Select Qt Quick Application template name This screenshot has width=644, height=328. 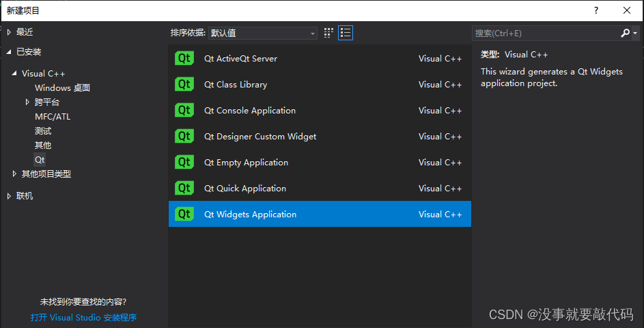point(245,188)
